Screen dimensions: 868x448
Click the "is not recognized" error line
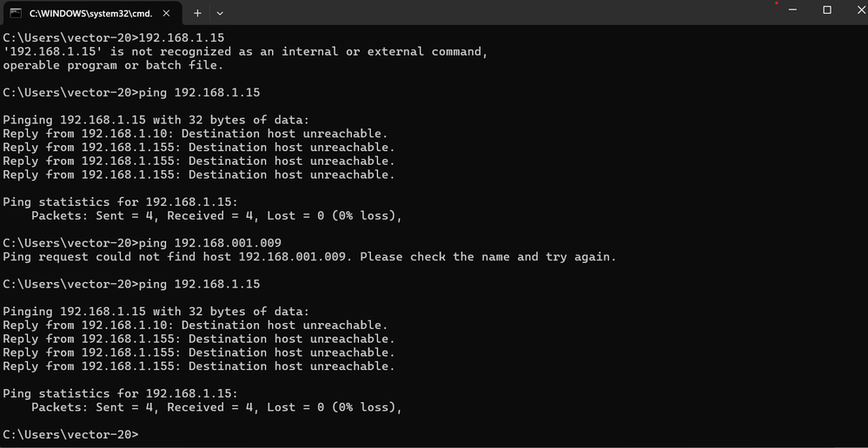(246, 52)
